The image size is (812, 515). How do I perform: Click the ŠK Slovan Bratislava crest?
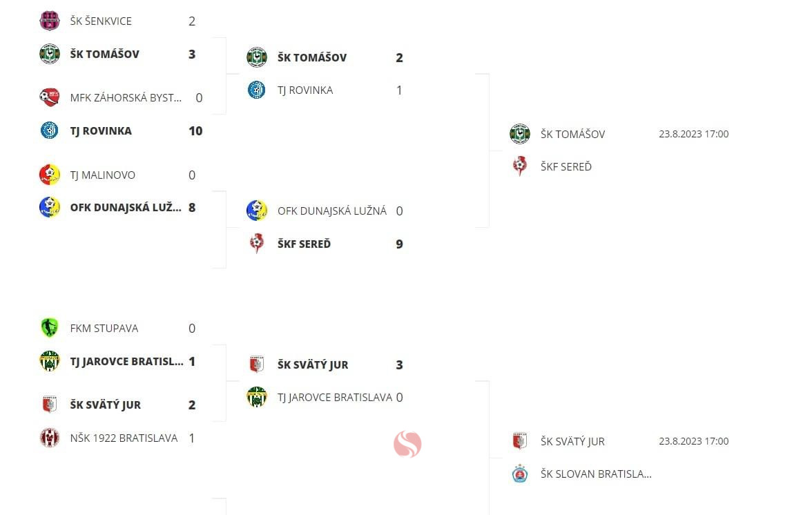520,474
